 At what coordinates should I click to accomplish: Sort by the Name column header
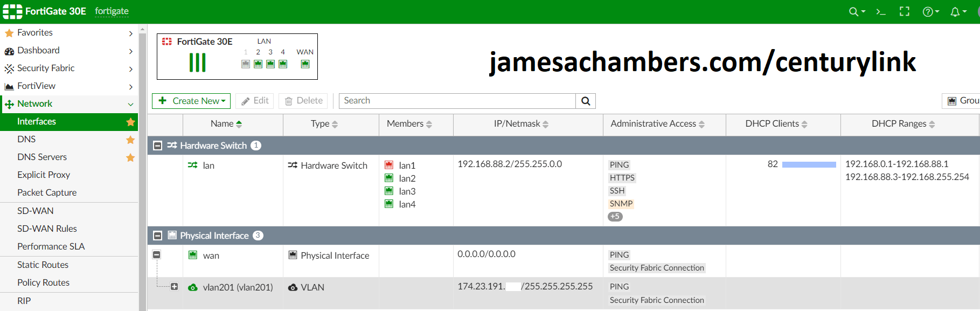coord(226,124)
